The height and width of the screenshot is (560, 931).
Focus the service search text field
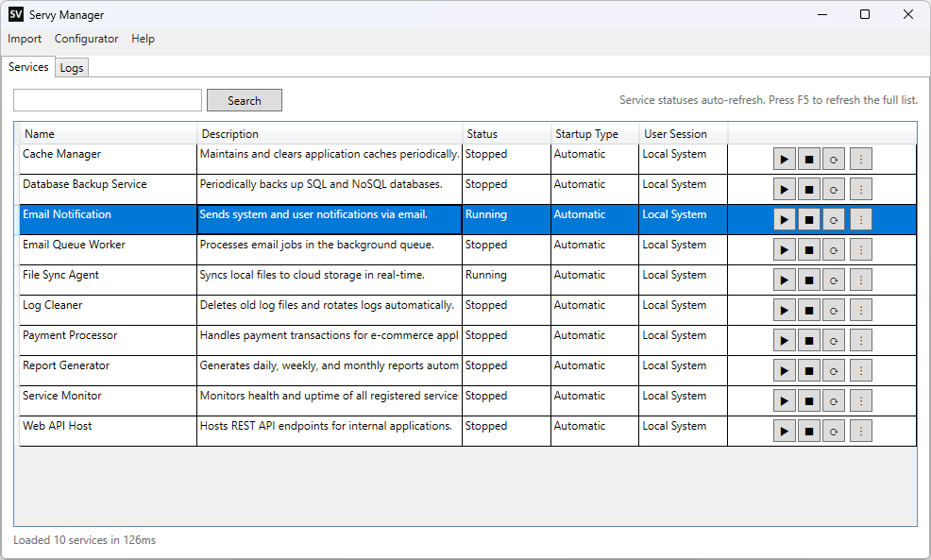(108, 101)
